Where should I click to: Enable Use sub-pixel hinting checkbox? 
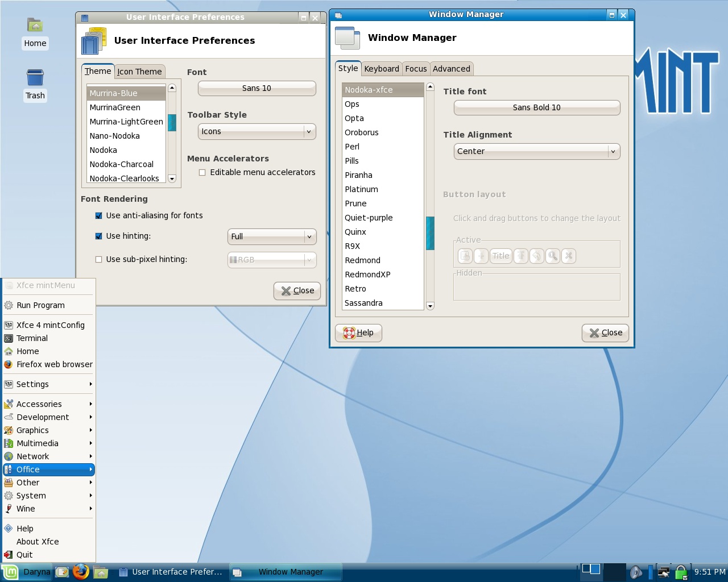(x=98, y=259)
